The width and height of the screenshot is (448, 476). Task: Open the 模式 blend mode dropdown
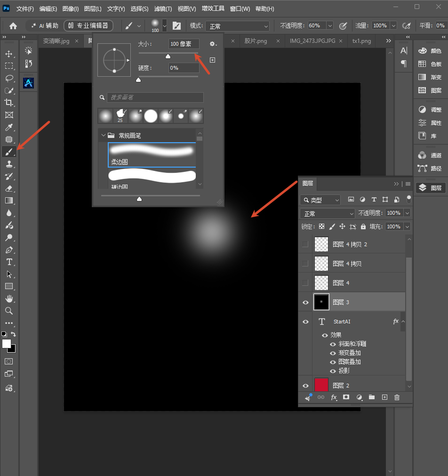(237, 26)
